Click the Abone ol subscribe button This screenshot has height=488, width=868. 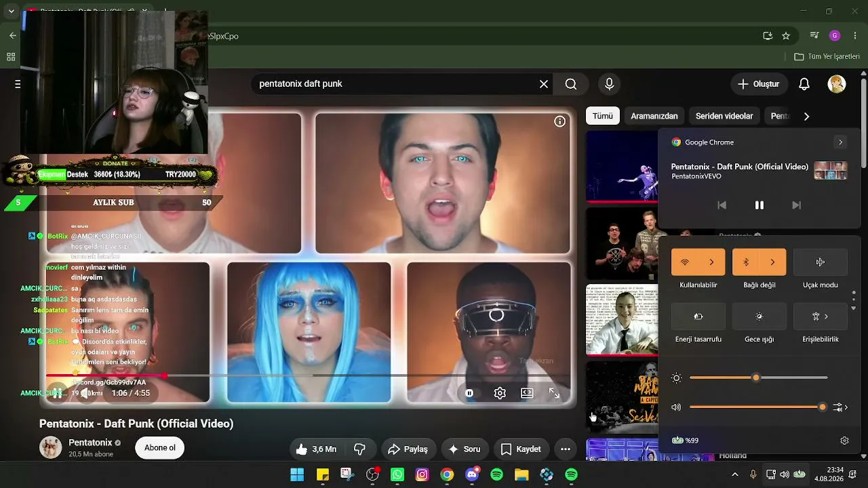(160, 448)
